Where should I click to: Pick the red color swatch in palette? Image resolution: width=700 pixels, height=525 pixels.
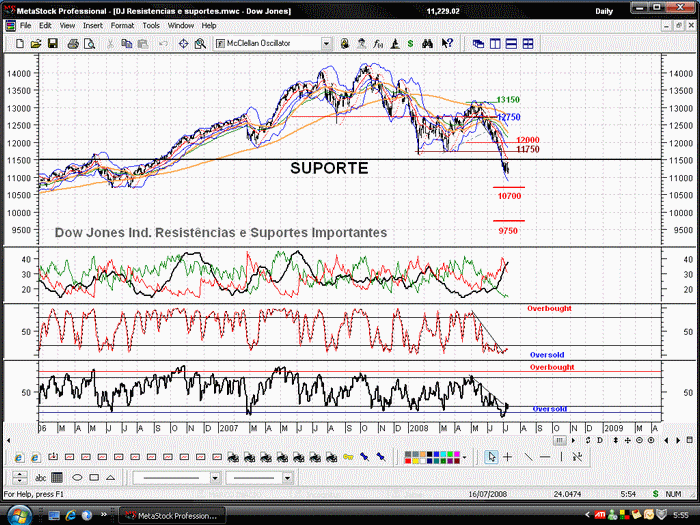pyautogui.click(x=408, y=461)
